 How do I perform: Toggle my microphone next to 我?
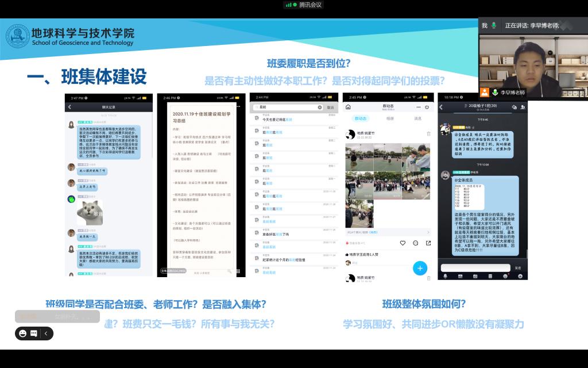pyautogui.click(x=493, y=25)
